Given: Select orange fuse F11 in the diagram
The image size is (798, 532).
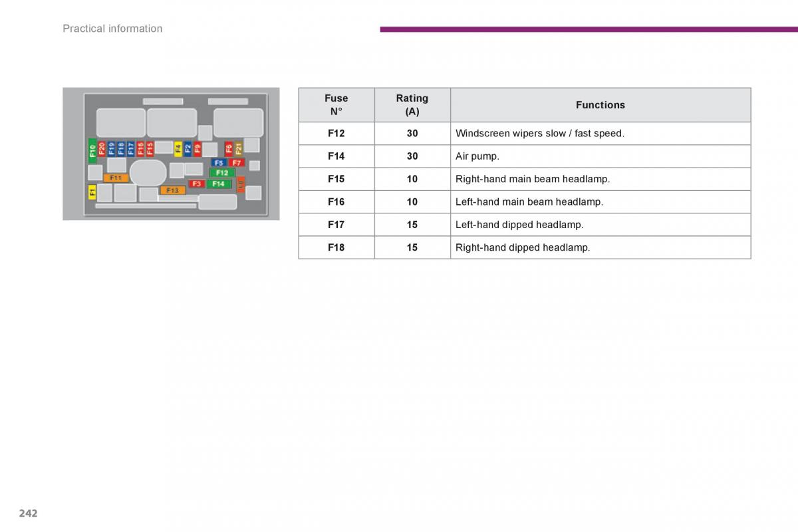Looking at the screenshot, I should [x=116, y=178].
